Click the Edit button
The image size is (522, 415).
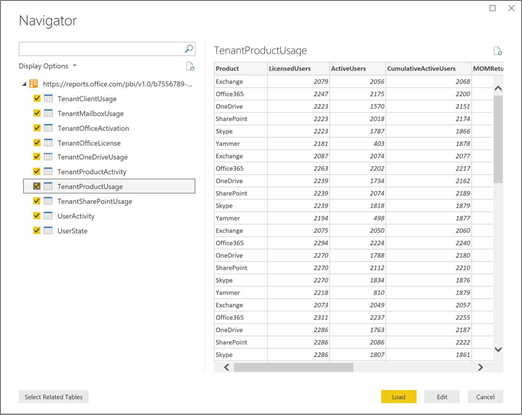tap(442, 397)
